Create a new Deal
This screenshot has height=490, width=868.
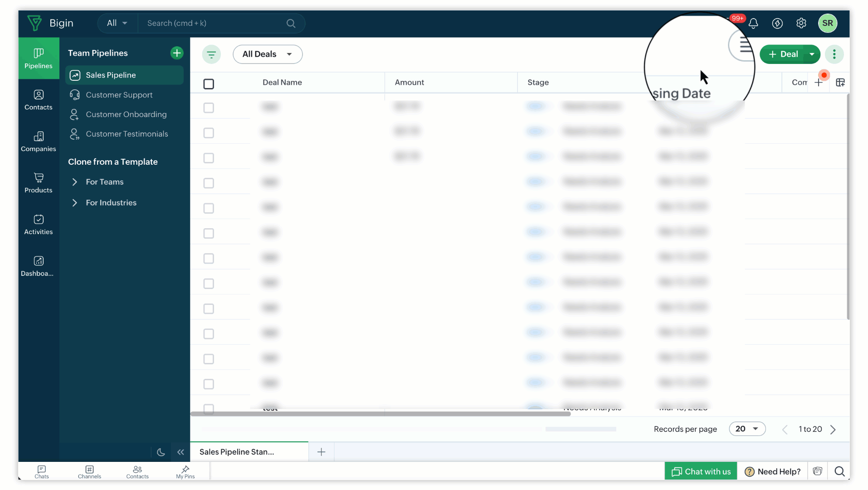click(782, 54)
